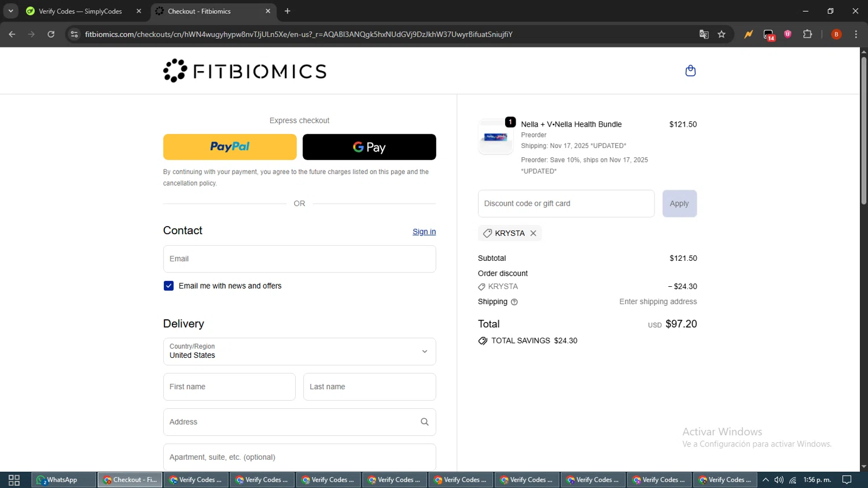Open a new browser tab
This screenshot has height=488, width=868.
point(288,11)
